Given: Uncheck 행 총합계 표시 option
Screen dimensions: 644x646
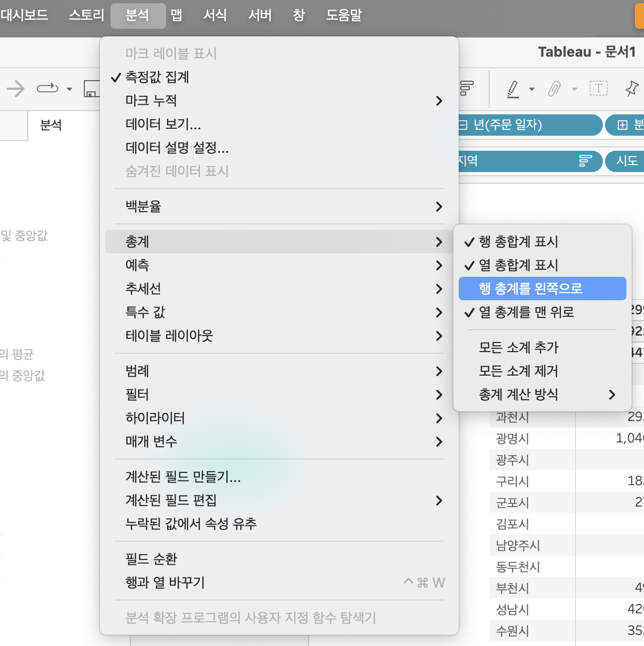Looking at the screenshot, I should click(x=543, y=242).
